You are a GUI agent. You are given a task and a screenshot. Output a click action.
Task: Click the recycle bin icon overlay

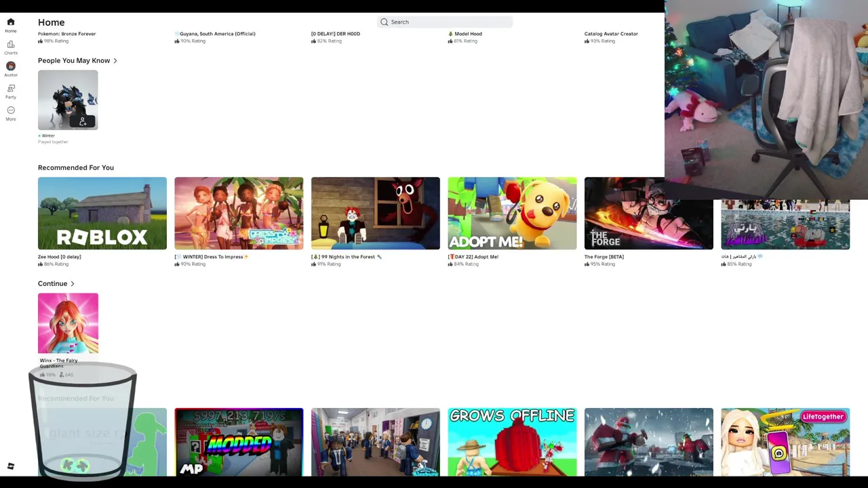tap(83, 422)
